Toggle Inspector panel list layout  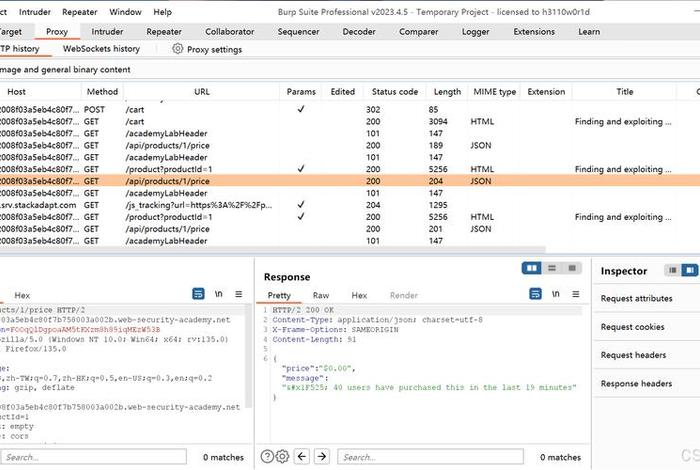pos(672,271)
